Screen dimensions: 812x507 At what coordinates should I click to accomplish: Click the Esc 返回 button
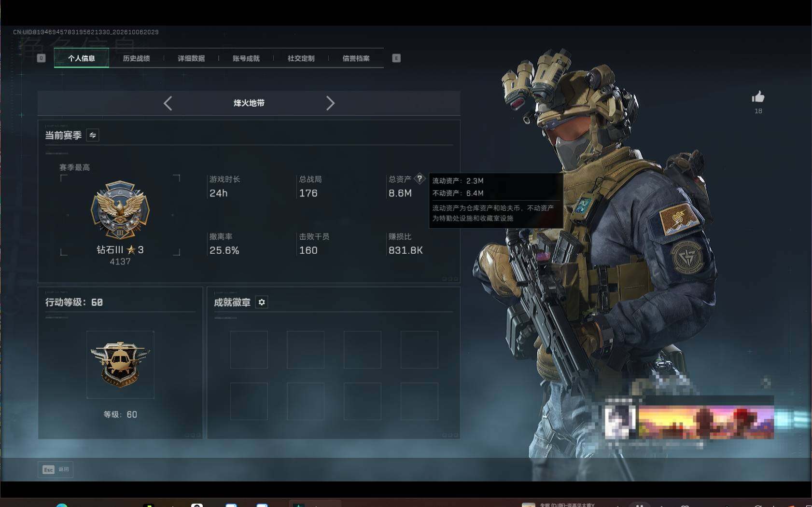tap(56, 469)
